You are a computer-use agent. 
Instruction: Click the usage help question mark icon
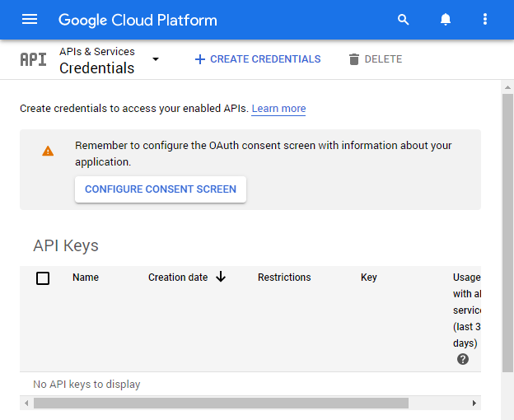pos(463,359)
